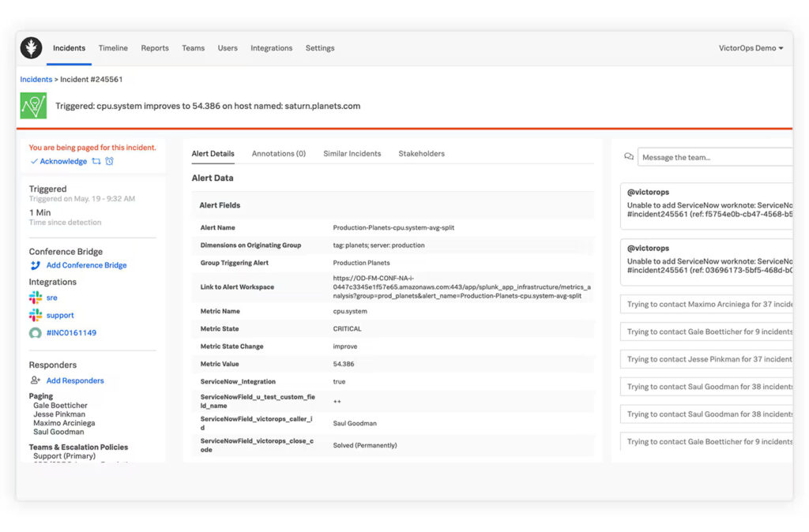Click inside the Message the team field
The image size is (809, 532).
tap(715, 156)
